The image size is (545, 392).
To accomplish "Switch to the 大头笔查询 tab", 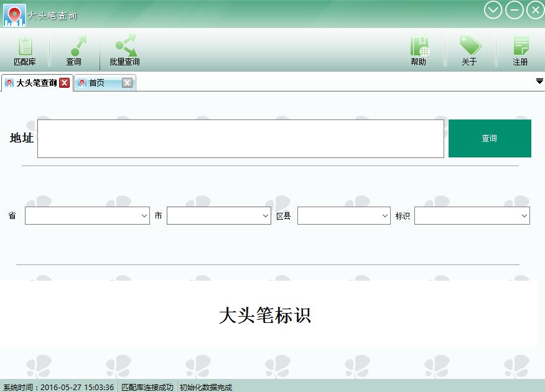I will point(37,83).
